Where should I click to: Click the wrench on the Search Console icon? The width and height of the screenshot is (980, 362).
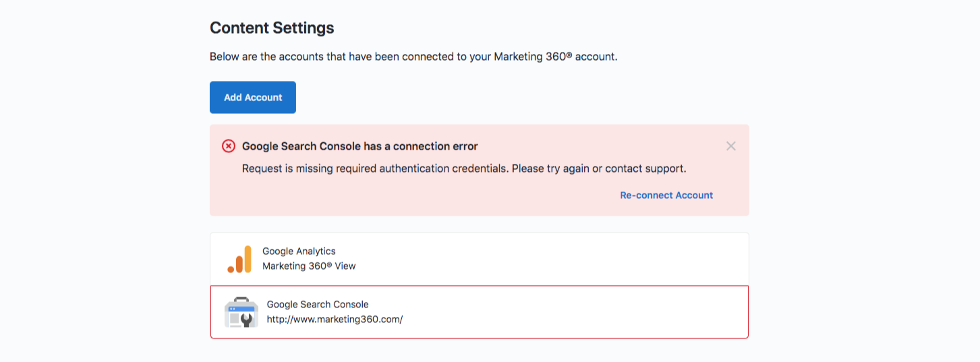pos(248,320)
